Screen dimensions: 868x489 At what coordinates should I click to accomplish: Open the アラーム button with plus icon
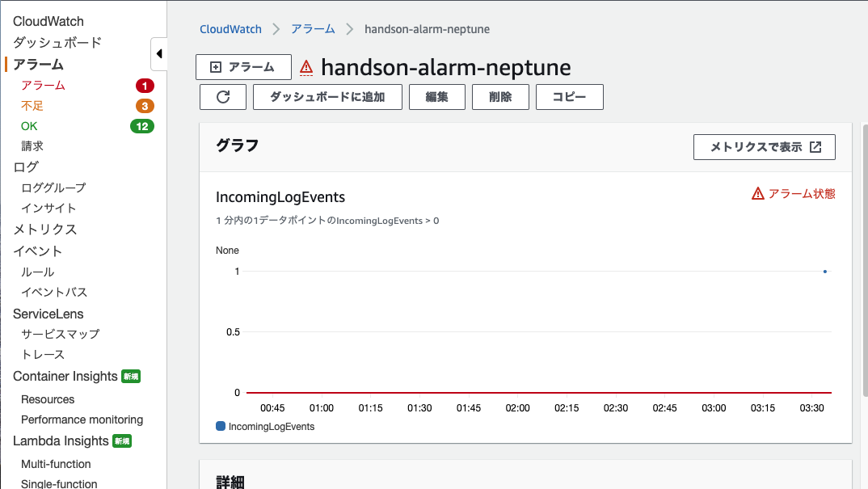click(243, 67)
